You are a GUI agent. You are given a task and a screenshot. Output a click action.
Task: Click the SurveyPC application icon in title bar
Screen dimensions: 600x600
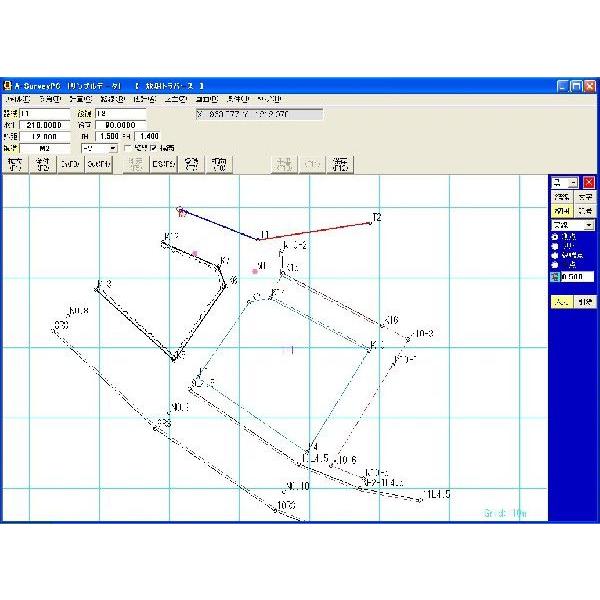tap(8, 86)
